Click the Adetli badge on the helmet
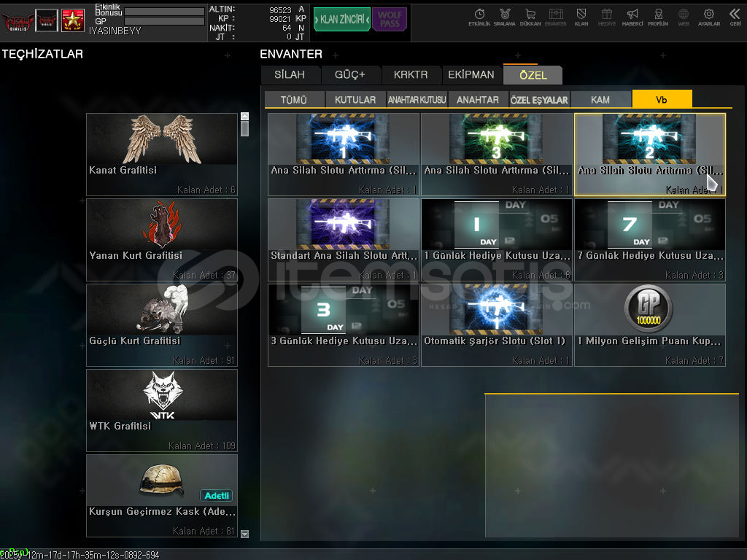747x560 pixels. click(216, 495)
